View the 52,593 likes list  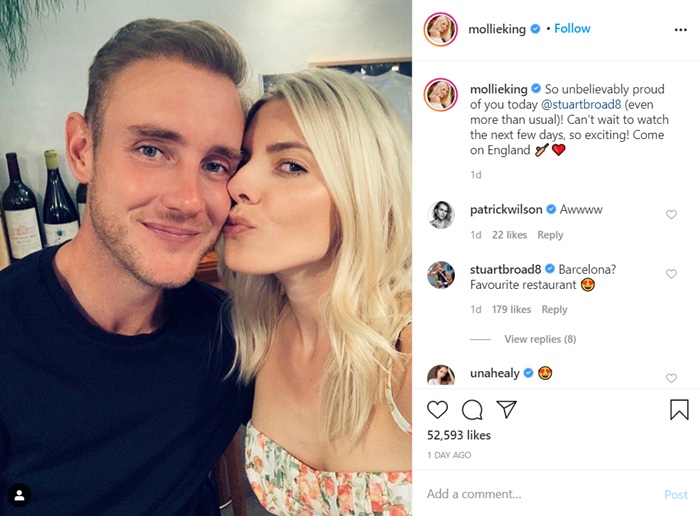point(458,435)
